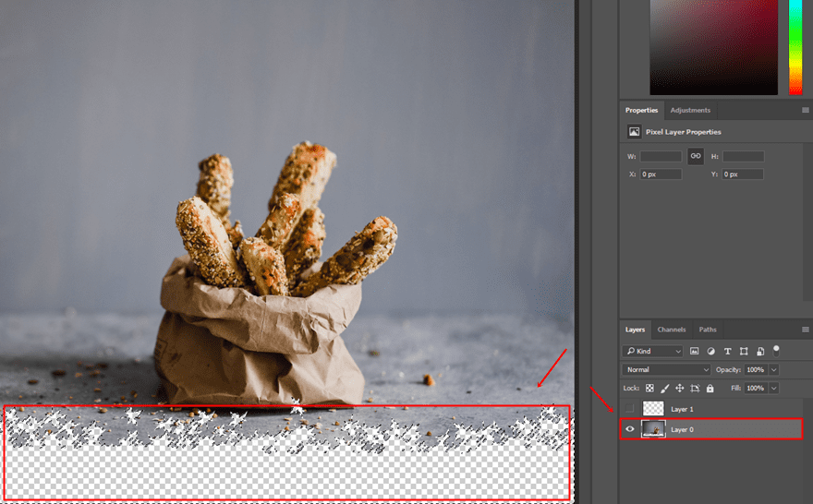Toggle link width and height icon
This screenshot has height=504, width=813.
pos(696,156)
